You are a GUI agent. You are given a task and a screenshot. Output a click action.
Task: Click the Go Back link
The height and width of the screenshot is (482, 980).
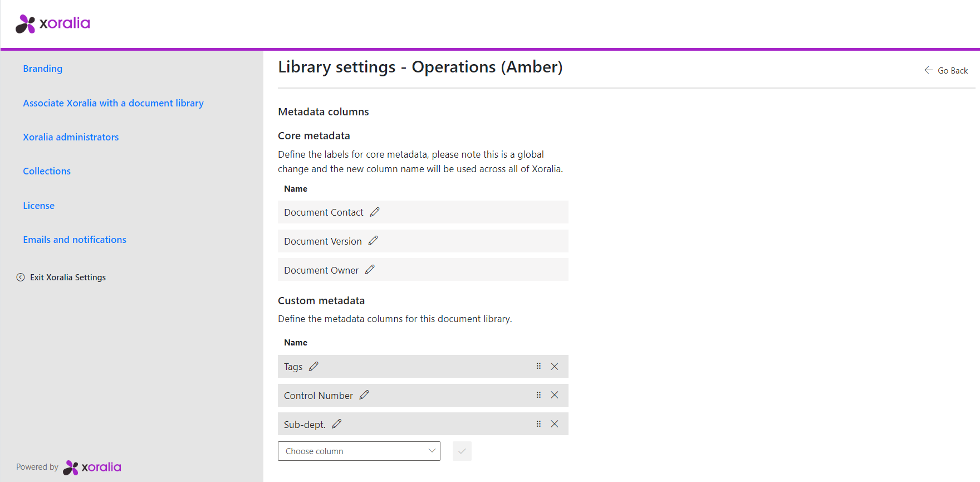[x=953, y=71]
